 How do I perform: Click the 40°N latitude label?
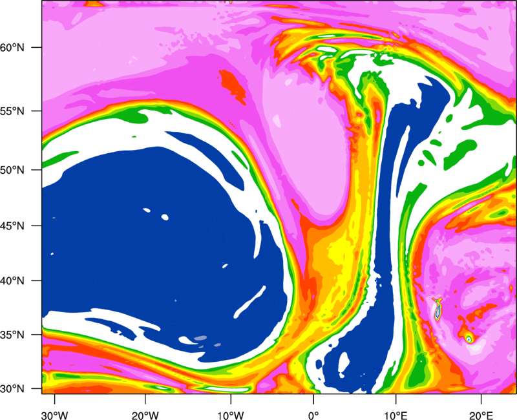tap(12, 281)
